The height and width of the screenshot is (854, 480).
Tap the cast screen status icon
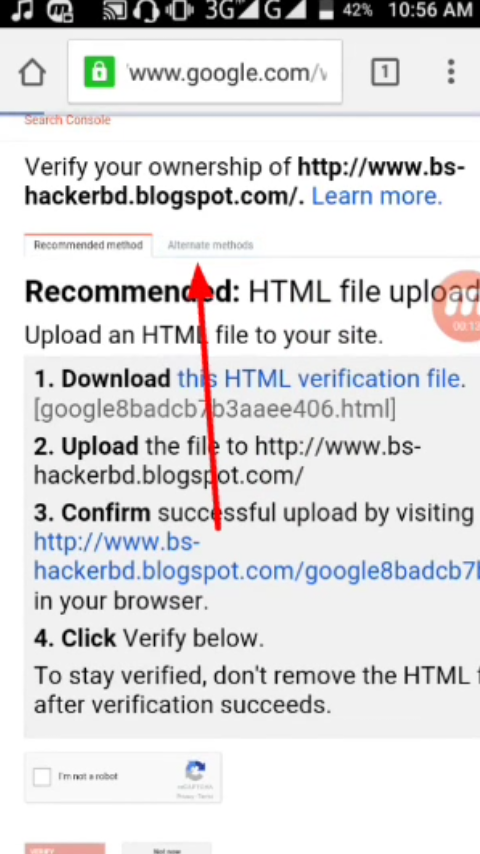point(115,10)
